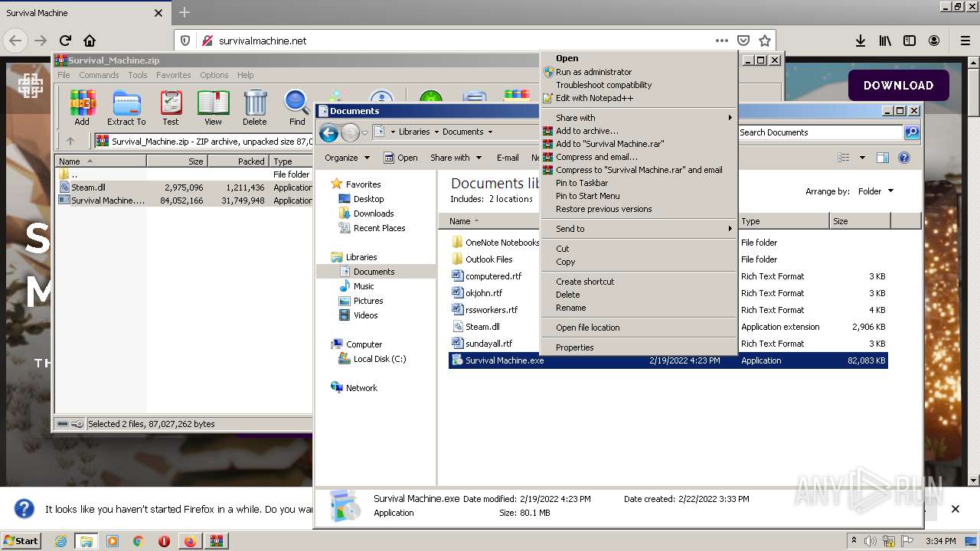The image size is (980, 551).
Task: Expand Send to context submenu
Action: pyautogui.click(x=639, y=229)
